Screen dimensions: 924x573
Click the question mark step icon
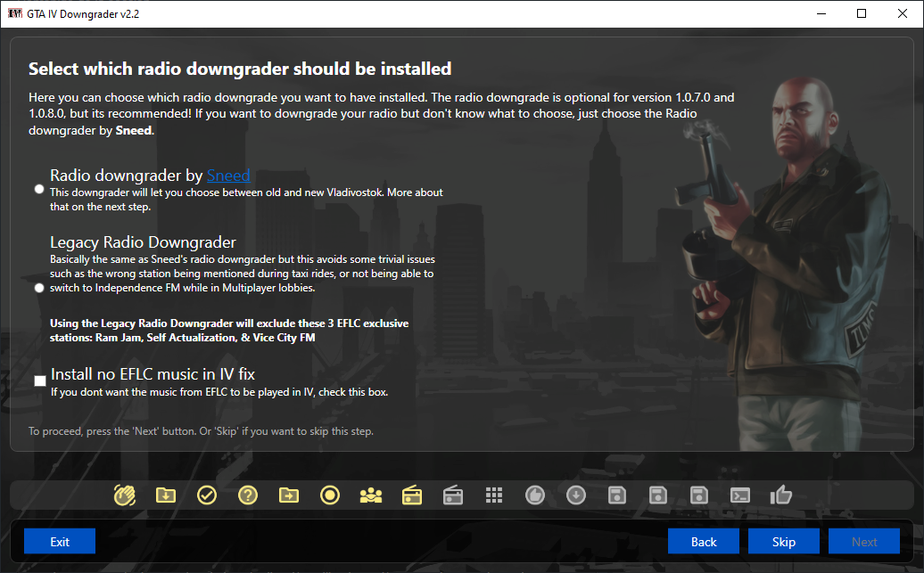(x=248, y=495)
